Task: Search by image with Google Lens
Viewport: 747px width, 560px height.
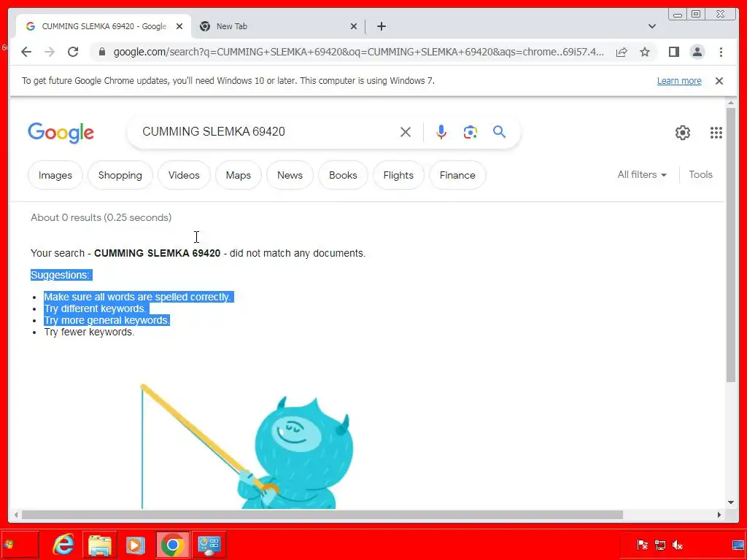Action: tap(471, 132)
